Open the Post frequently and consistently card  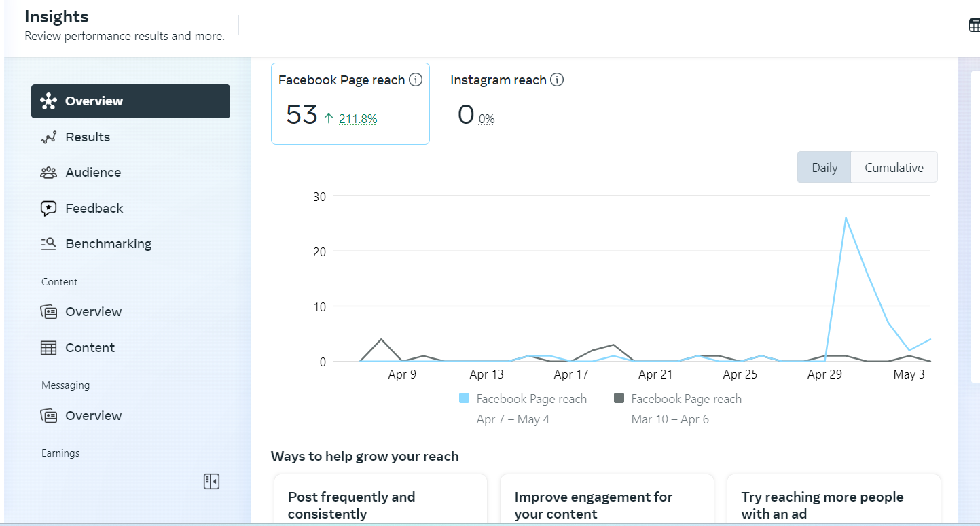[380, 500]
